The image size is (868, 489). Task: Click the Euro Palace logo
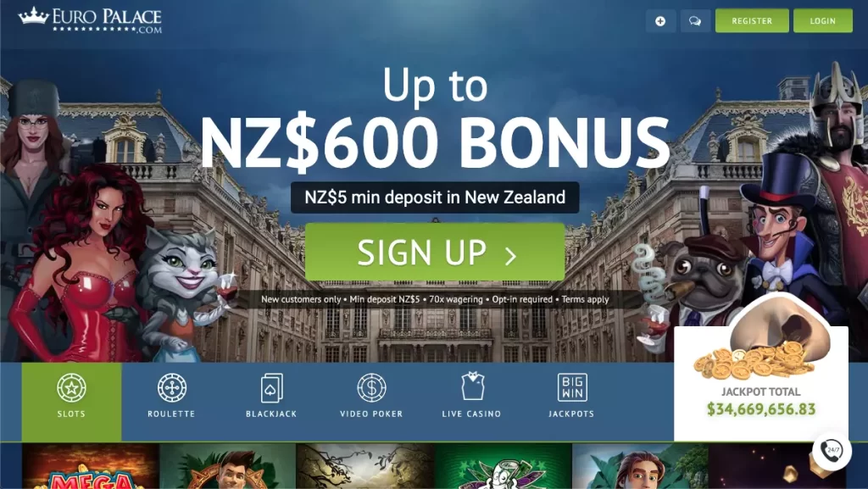[x=90, y=20]
